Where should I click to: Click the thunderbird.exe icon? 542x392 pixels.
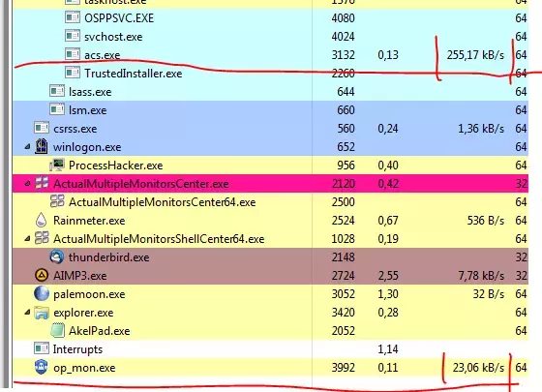[x=57, y=257]
